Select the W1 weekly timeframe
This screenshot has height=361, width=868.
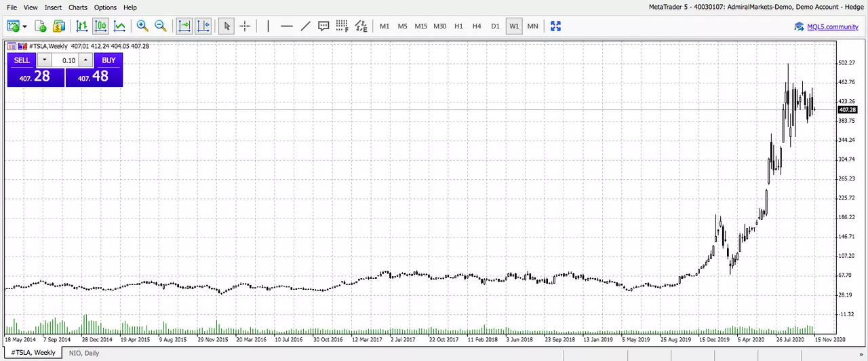pos(514,26)
